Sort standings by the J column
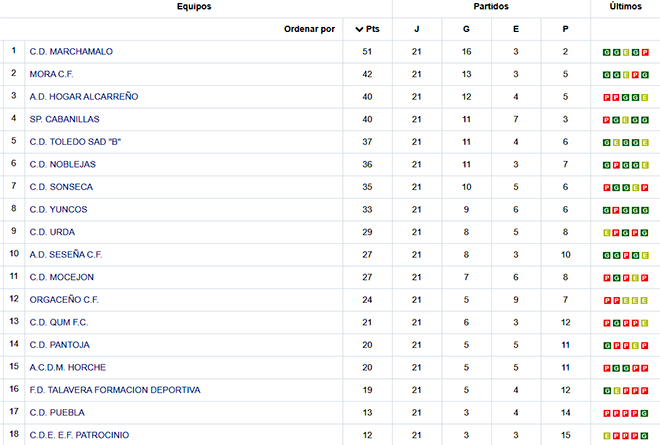The height and width of the screenshot is (445, 660). [x=417, y=29]
